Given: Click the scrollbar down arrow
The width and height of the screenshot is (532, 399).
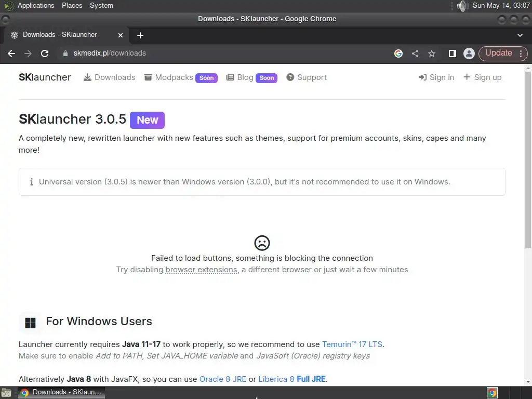Looking at the screenshot, I should point(528,382).
